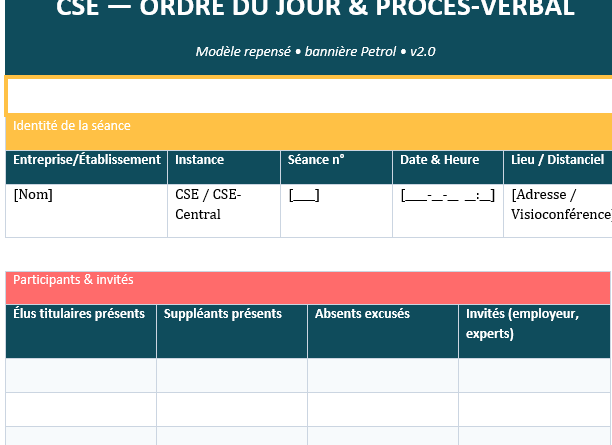Click the date and time placeholder cell
The image size is (612, 445).
point(448,210)
